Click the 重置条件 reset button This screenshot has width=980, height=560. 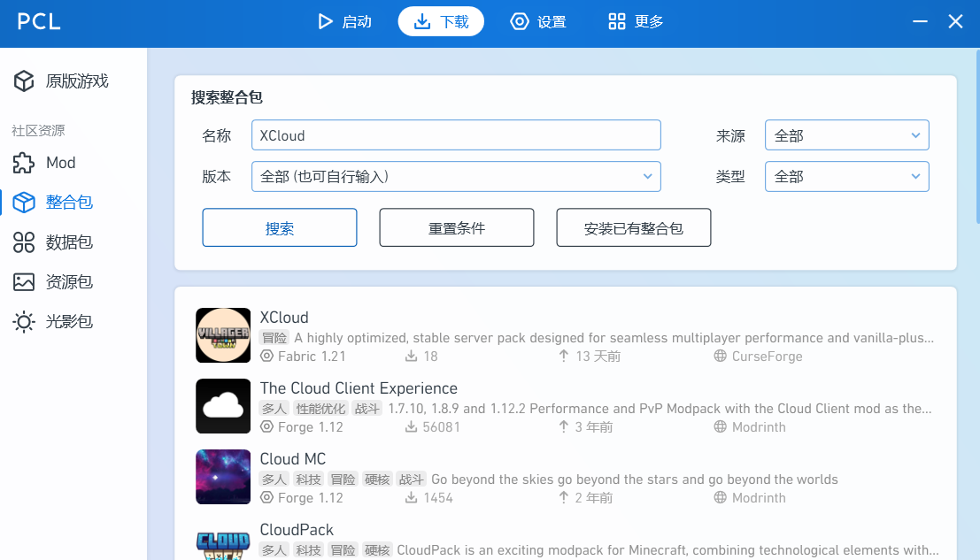(456, 228)
